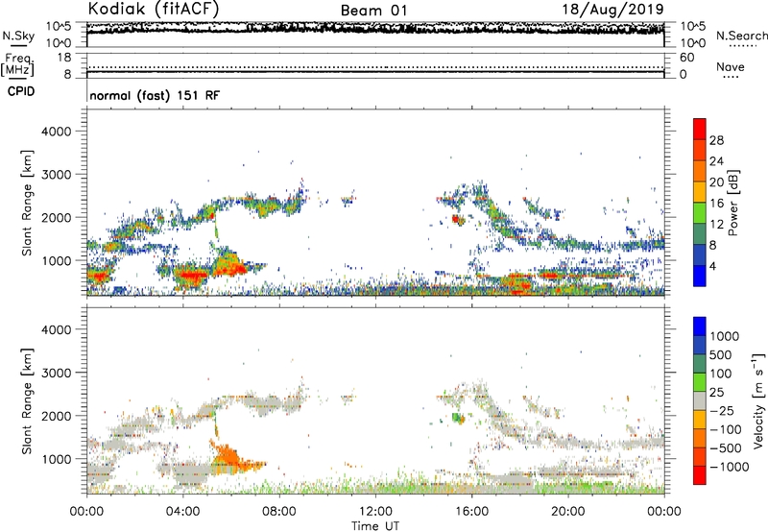This screenshot has height=532, width=768.
Task: Click the "08:00" time tick label
Action: [x=278, y=512]
